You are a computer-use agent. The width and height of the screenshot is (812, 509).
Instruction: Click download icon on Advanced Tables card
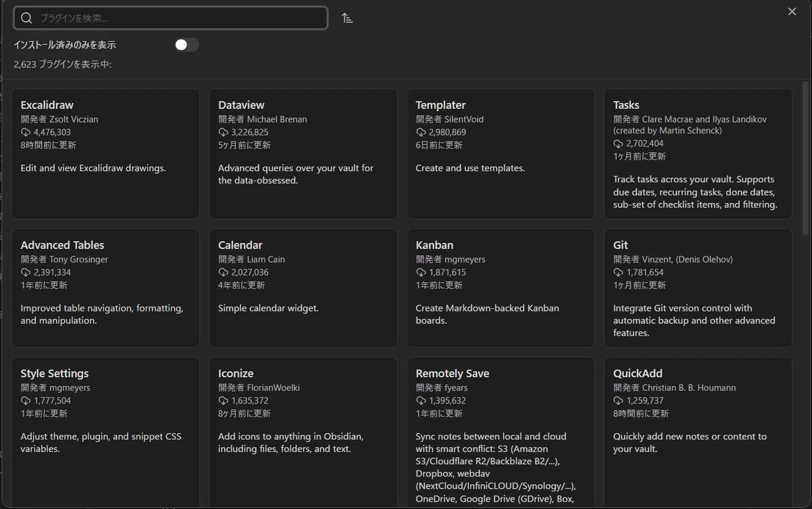pyautogui.click(x=26, y=273)
